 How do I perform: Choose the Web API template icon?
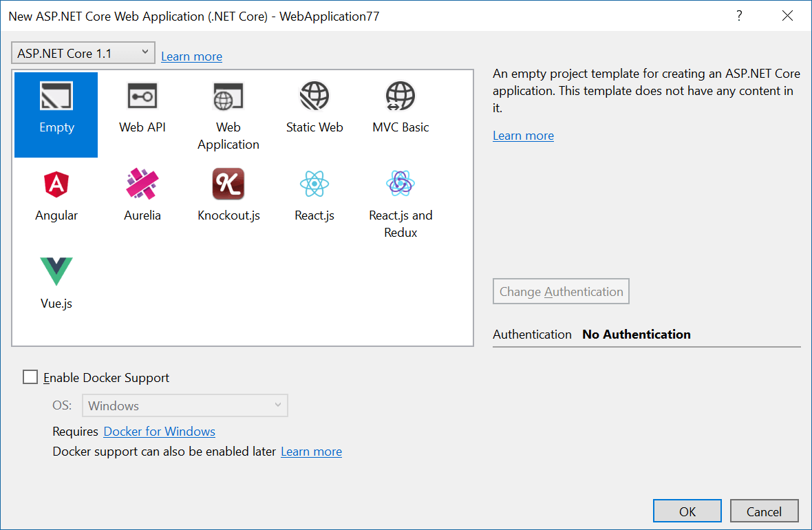coord(142,96)
